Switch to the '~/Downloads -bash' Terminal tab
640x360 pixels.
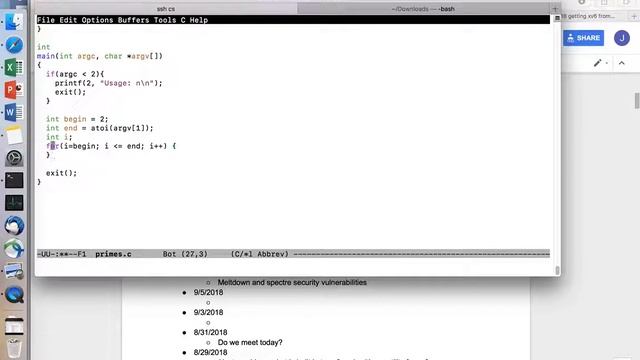[423, 9]
